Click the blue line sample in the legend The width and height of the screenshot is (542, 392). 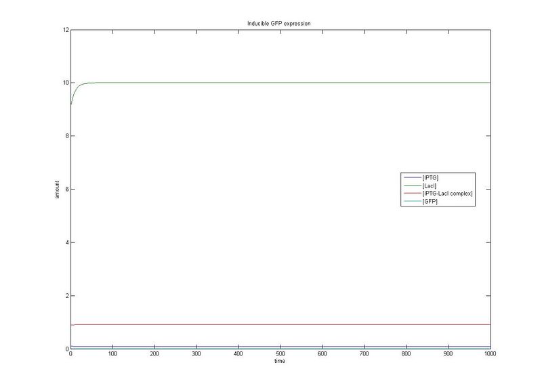[x=413, y=177]
